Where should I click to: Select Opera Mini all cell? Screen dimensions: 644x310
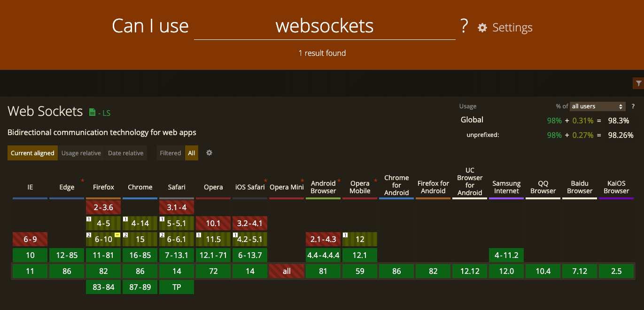pyautogui.click(x=287, y=271)
